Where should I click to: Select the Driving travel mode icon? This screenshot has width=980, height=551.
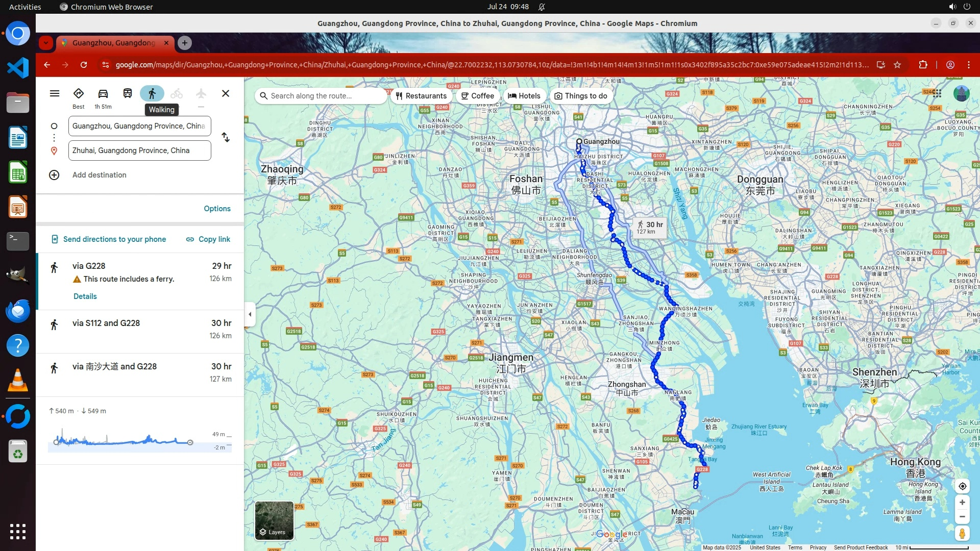[x=103, y=94]
